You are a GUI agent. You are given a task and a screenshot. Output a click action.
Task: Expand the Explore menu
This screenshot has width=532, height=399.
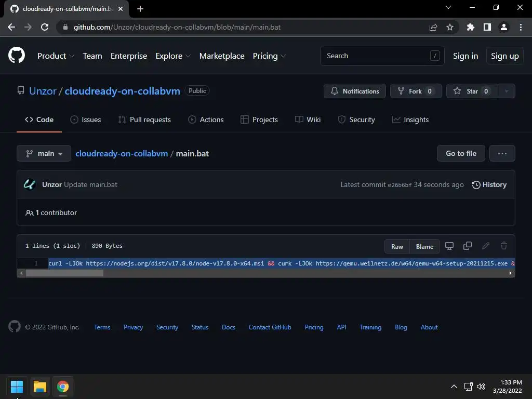pos(173,56)
